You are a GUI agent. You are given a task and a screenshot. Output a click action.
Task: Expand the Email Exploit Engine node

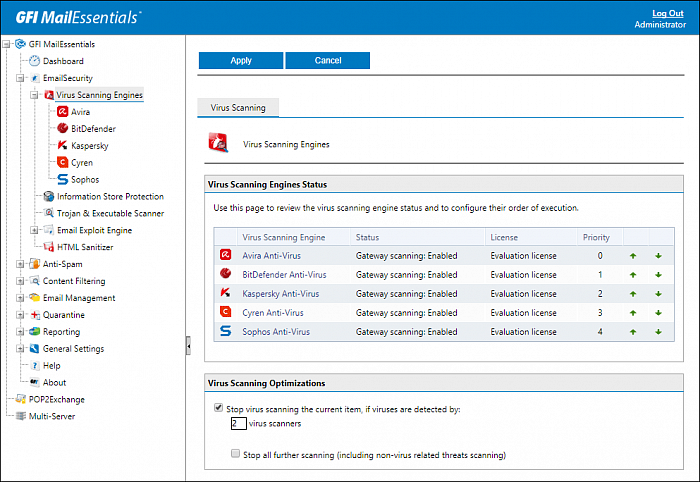[34, 230]
